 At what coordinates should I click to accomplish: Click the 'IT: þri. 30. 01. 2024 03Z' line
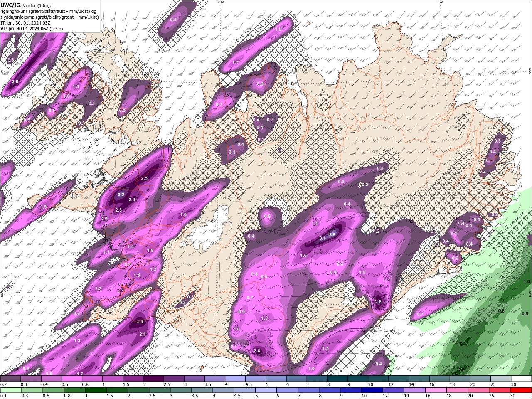click(26, 23)
